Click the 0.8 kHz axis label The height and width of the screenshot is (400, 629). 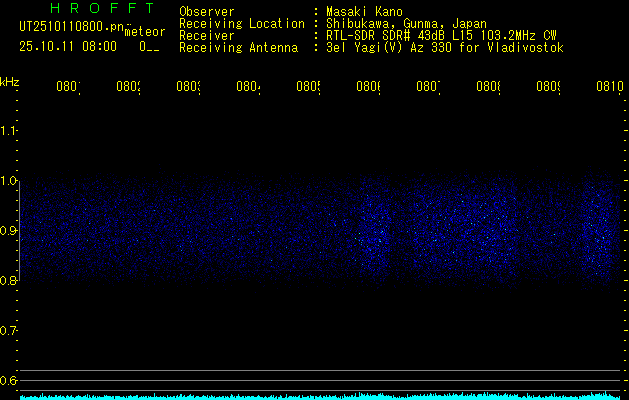pyautogui.click(x=9, y=281)
